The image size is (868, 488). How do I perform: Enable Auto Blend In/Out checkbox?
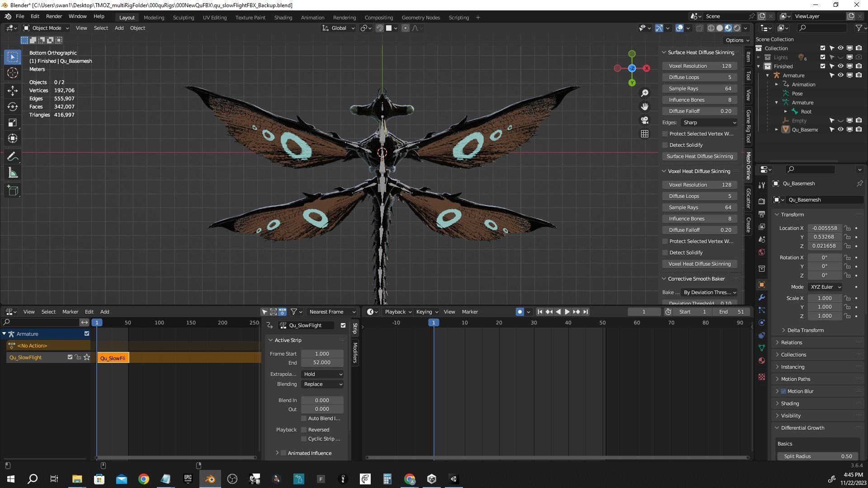304,418
